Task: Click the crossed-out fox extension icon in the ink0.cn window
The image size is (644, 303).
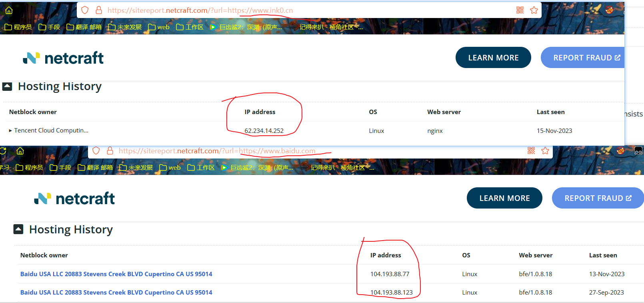Action: coord(609,10)
